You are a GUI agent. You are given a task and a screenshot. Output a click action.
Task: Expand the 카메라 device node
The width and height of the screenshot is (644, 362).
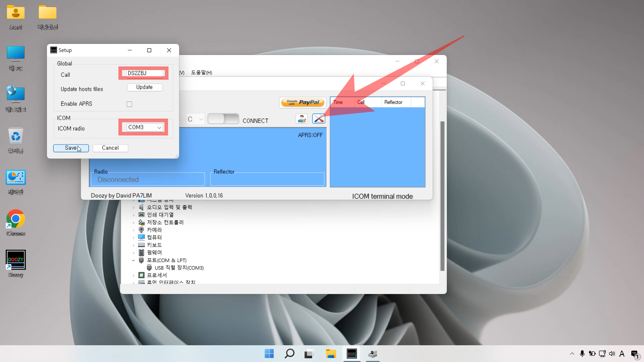point(133,230)
